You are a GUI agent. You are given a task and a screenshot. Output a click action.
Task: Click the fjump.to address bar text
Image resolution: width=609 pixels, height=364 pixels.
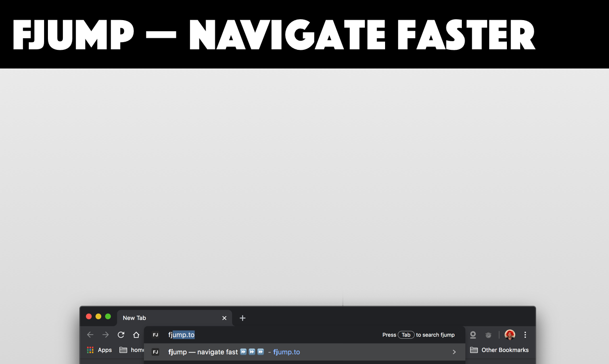click(x=181, y=335)
